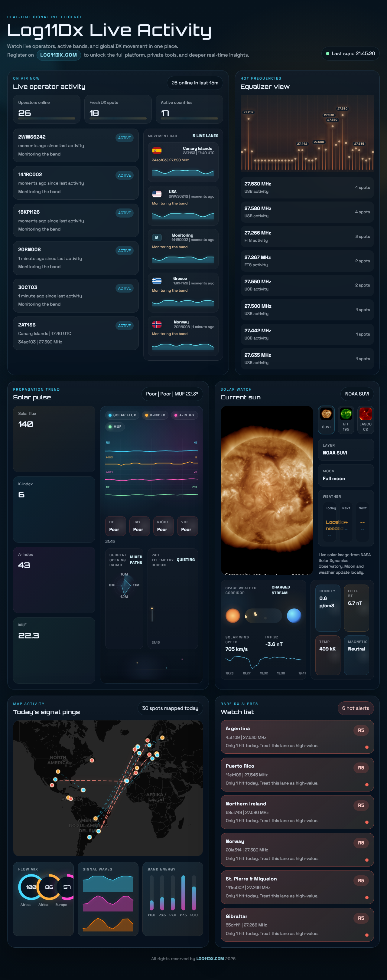This screenshot has width=387, height=980.
Task: Open the Gibraltar watch list alert
Action: point(297,925)
